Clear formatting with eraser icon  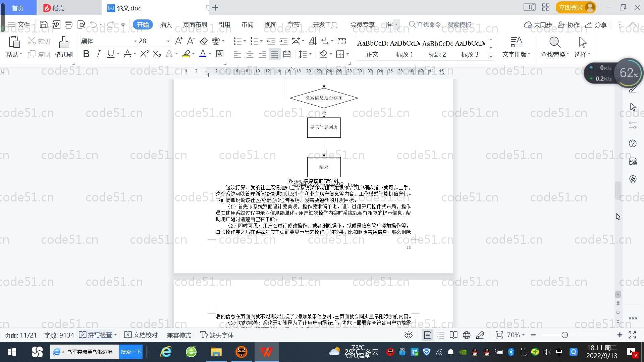(203, 41)
